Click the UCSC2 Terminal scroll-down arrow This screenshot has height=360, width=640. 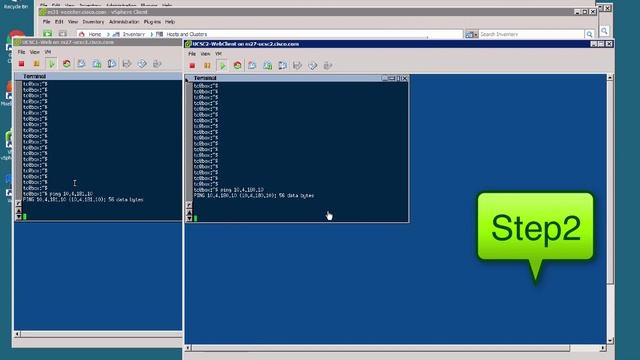(x=189, y=219)
